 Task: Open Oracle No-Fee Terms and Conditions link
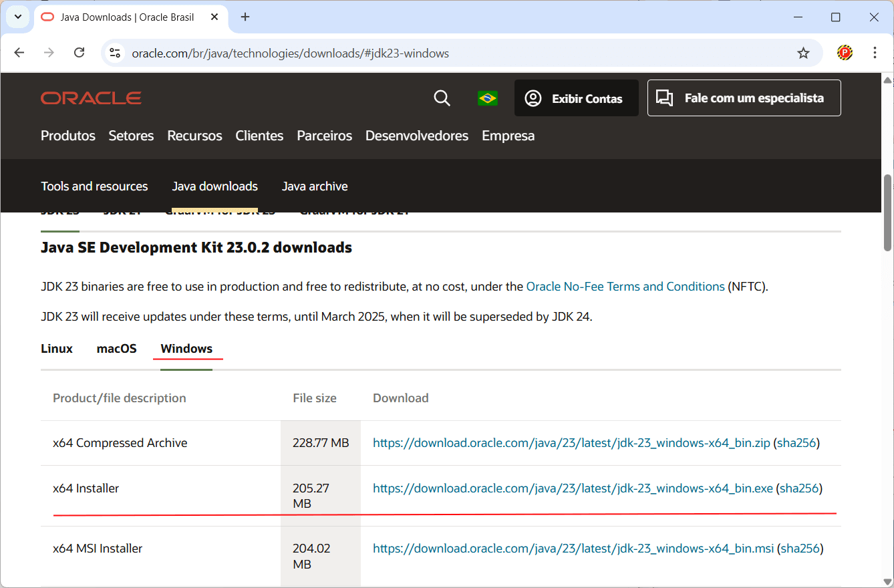pyautogui.click(x=625, y=287)
